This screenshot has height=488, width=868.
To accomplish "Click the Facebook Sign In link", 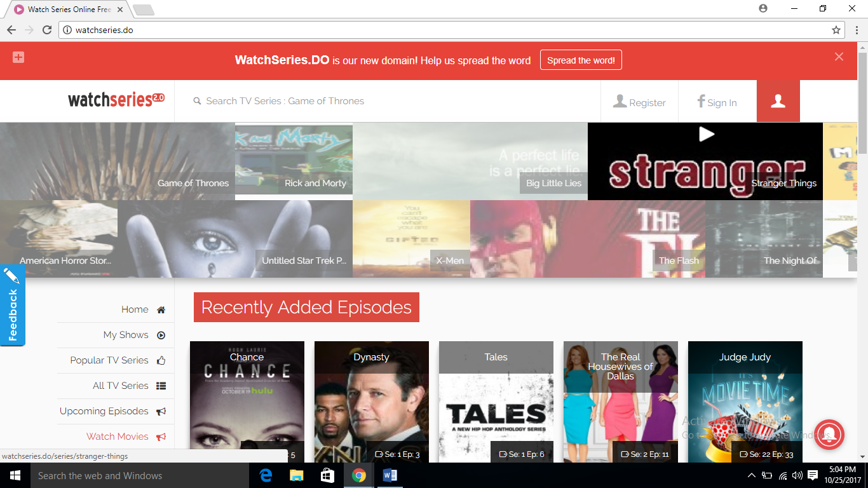I will tap(717, 102).
